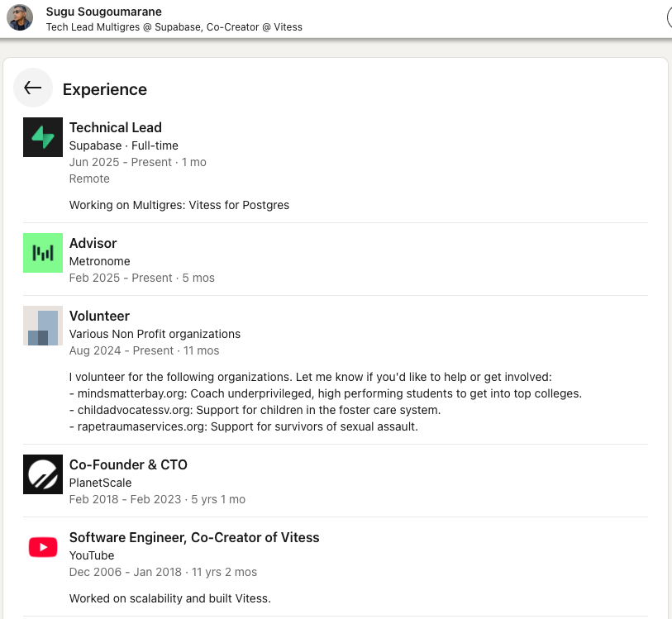The image size is (672, 619).
Task: Click the mindsmatterbay.org description line
Action: tap(326, 393)
